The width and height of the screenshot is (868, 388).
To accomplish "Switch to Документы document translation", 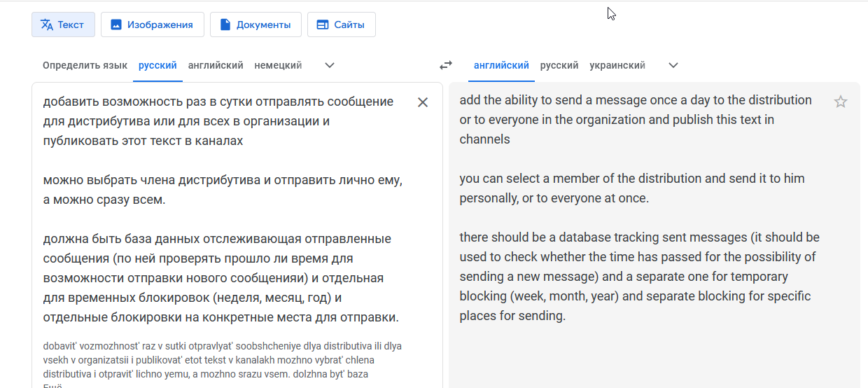I will point(255,25).
